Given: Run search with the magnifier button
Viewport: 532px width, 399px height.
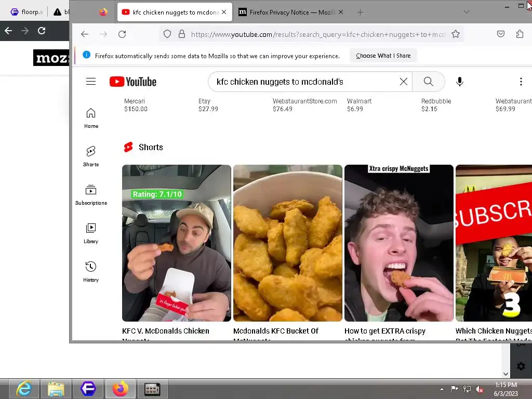Looking at the screenshot, I should 428,82.
